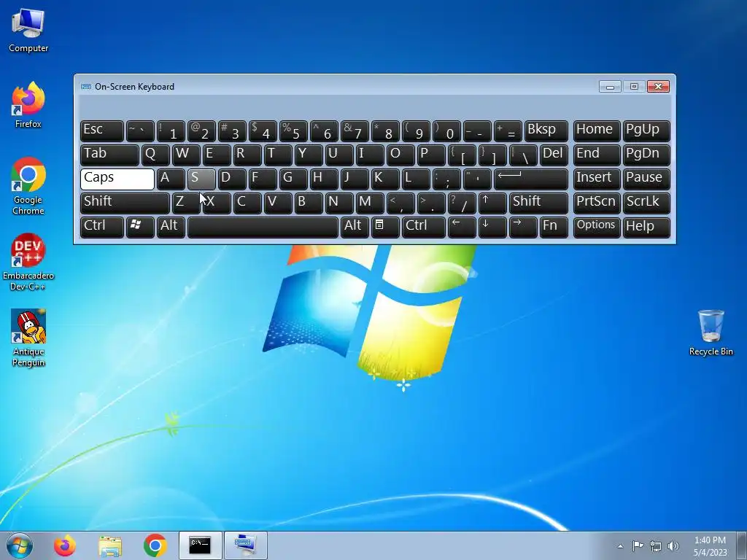
Task: Click the PgDn key
Action: coord(646,155)
